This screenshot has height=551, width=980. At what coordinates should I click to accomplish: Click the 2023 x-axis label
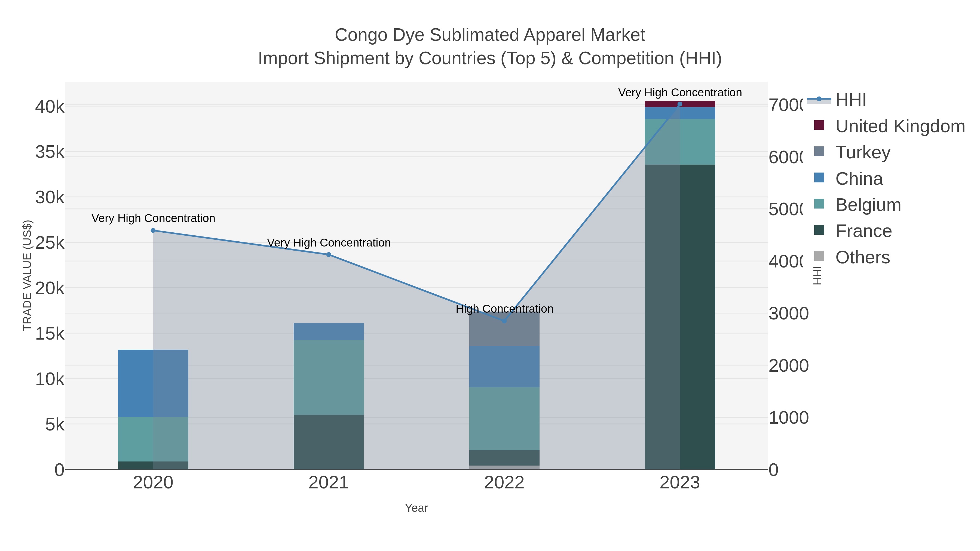[680, 483]
